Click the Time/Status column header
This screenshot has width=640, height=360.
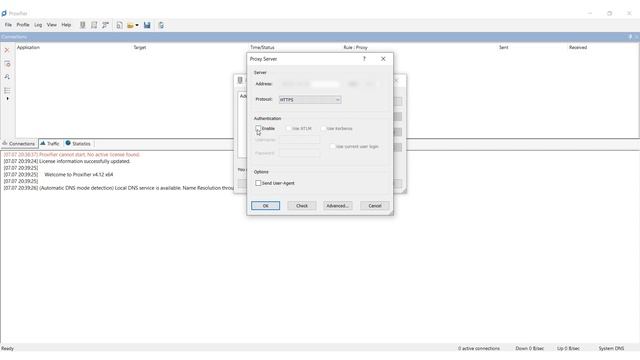tap(262, 47)
